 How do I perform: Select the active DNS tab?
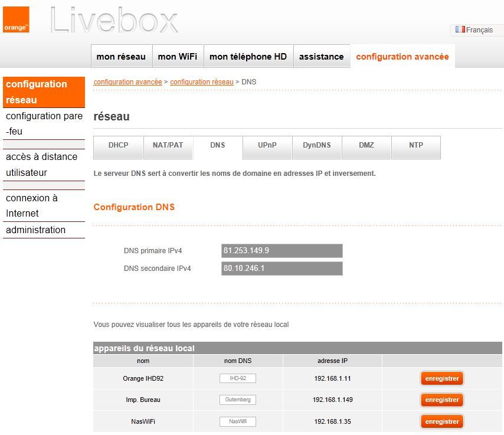point(217,145)
